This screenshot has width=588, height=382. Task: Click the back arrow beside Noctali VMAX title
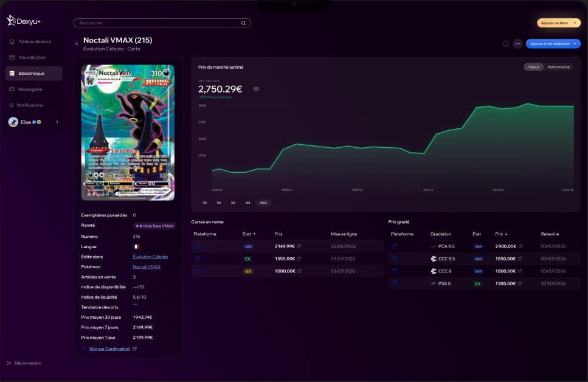coord(77,44)
